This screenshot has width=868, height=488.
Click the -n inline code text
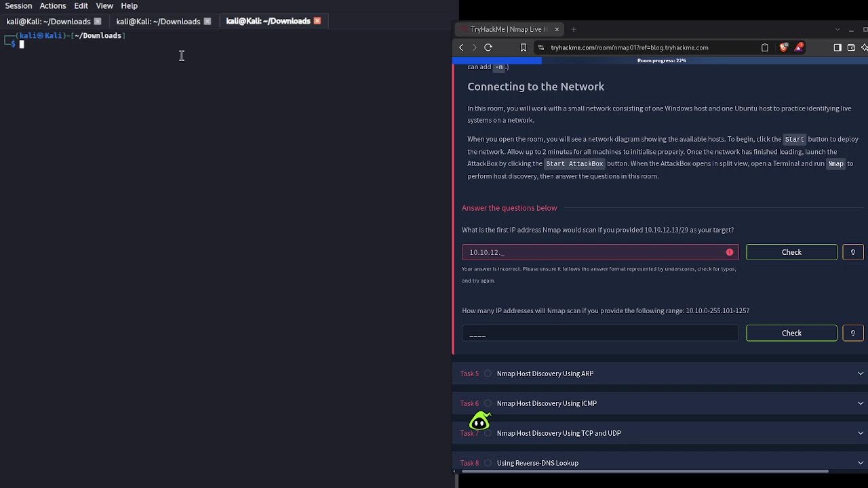(x=499, y=67)
